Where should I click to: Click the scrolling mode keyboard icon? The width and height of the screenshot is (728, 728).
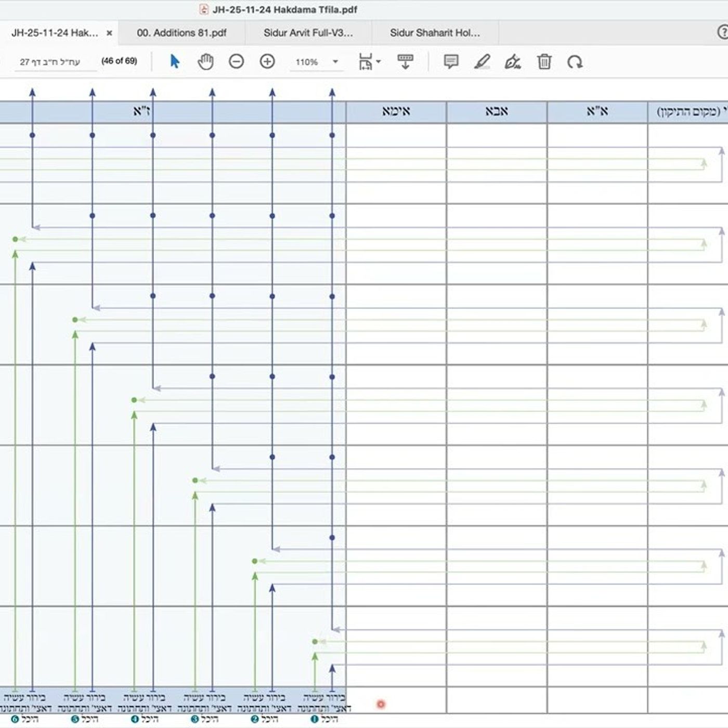pos(405,61)
